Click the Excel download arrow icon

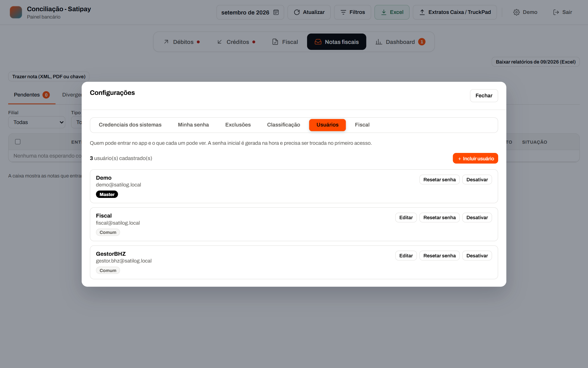click(384, 12)
